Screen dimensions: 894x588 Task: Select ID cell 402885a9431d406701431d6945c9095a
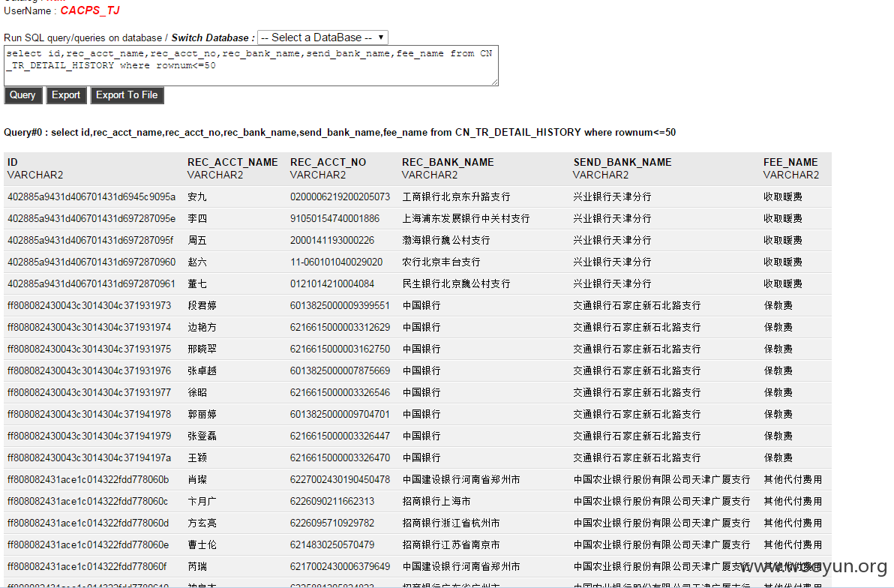point(91,196)
